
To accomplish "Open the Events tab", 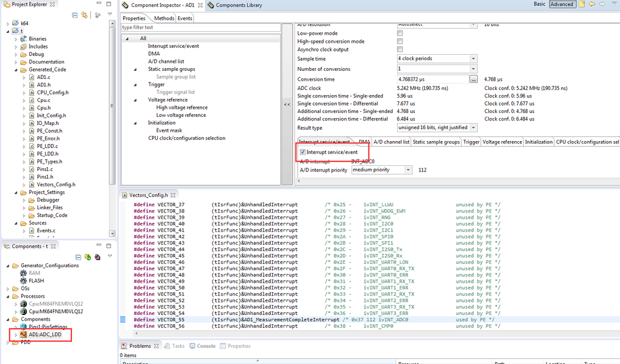I will 185,18.
